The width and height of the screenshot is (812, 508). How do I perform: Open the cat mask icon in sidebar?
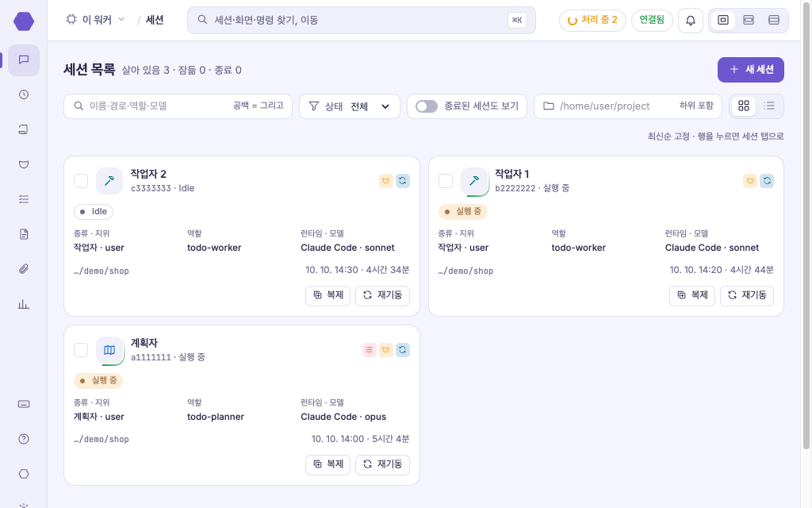(24, 164)
